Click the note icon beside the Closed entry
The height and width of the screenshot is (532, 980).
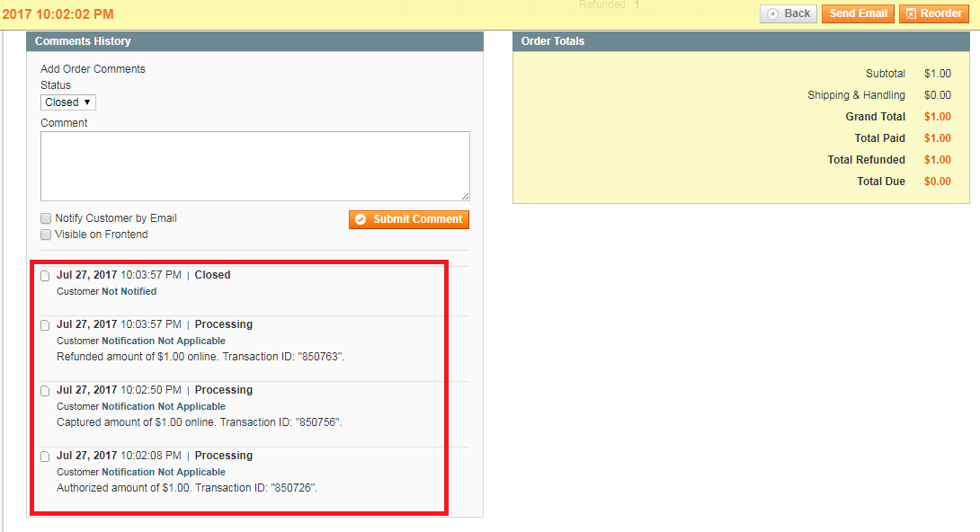coord(45,276)
